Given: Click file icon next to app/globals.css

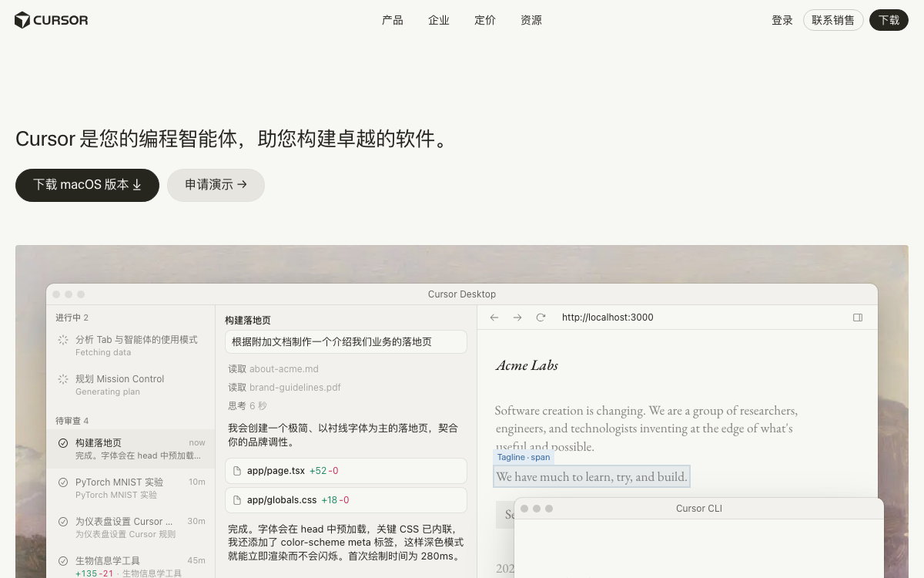Looking at the screenshot, I should coord(237,500).
